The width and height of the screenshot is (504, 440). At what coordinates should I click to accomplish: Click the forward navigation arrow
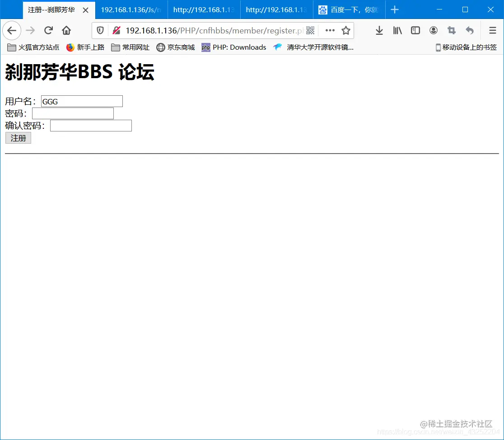[30, 31]
